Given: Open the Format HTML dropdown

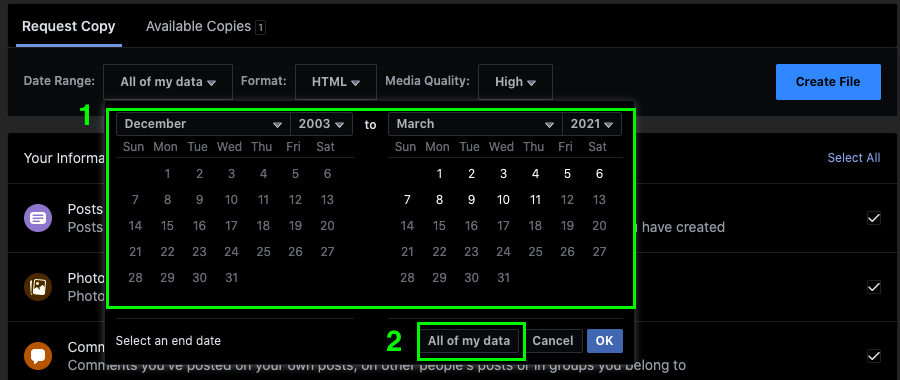Looking at the screenshot, I should click(336, 82).
